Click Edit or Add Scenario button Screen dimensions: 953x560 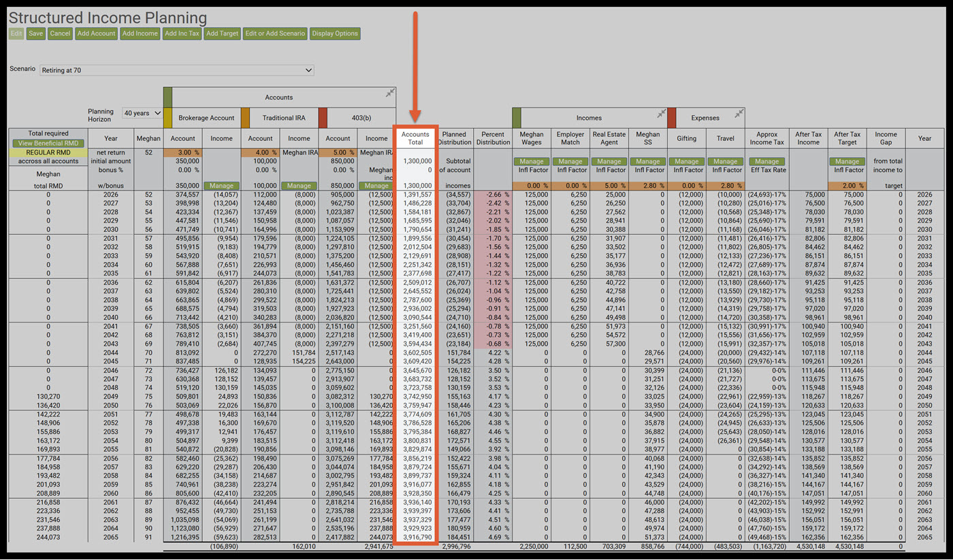pyautogui.click(x=275, y=33)
